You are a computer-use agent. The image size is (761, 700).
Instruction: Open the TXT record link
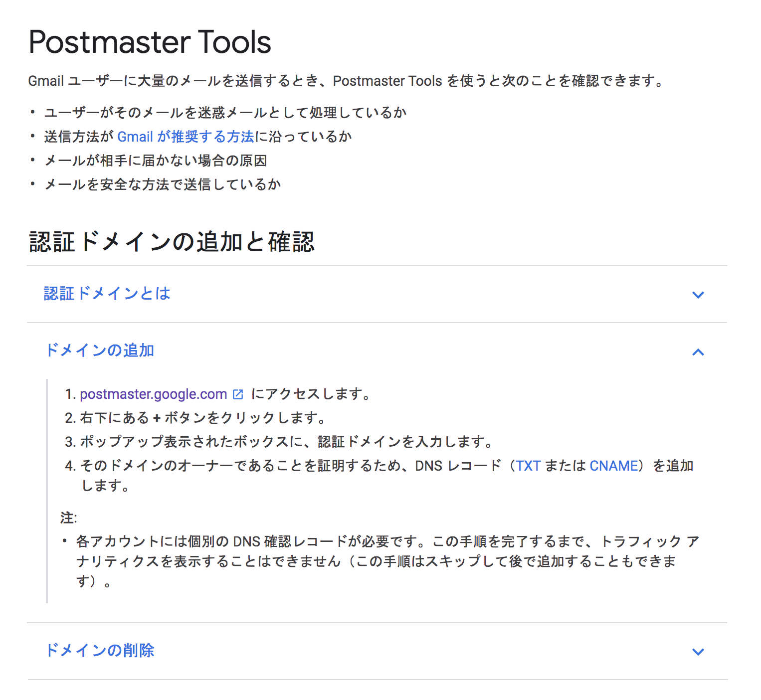528,466
